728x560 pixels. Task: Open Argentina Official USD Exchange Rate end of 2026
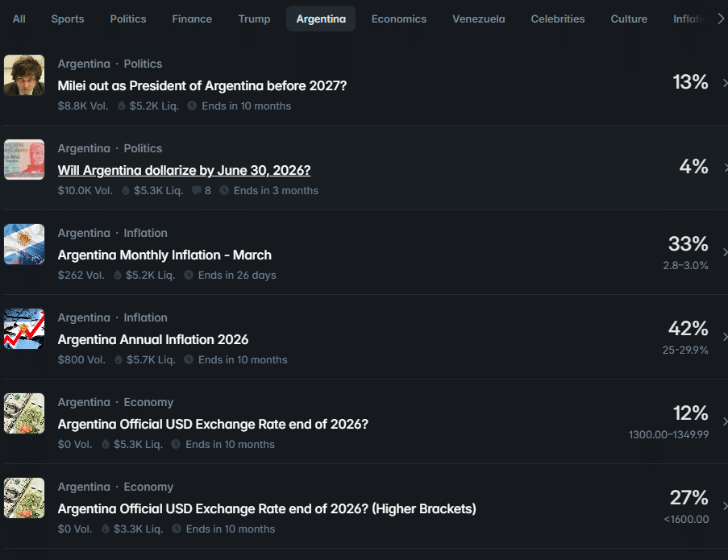tap(213, 424)
